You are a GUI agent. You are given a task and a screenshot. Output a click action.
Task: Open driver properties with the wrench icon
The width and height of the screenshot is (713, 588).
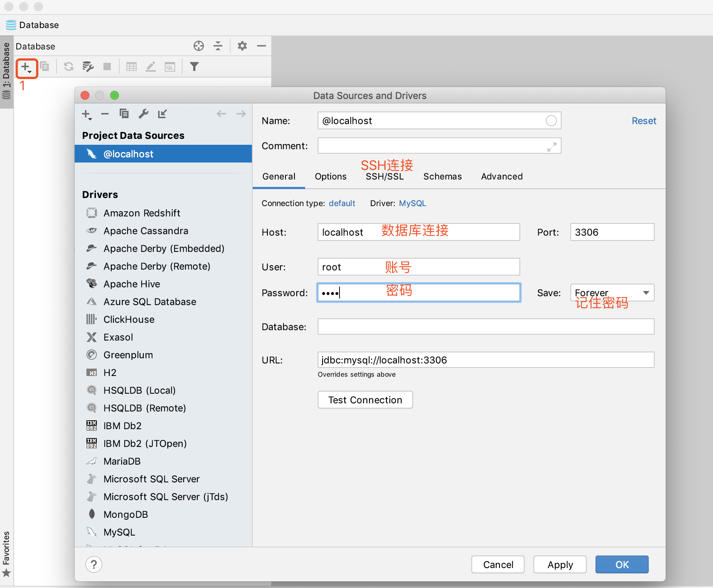point(143,114)
